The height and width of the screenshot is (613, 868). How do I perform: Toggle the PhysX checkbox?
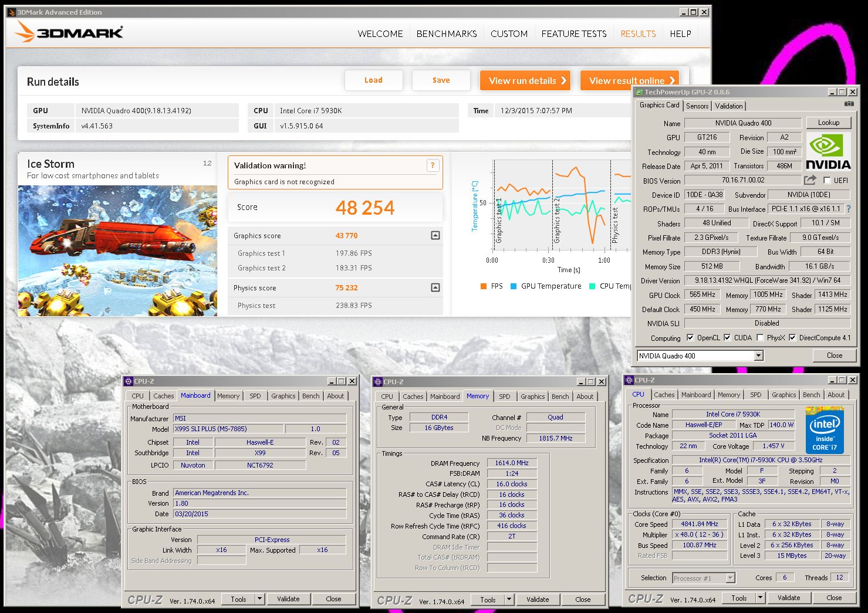760,338
